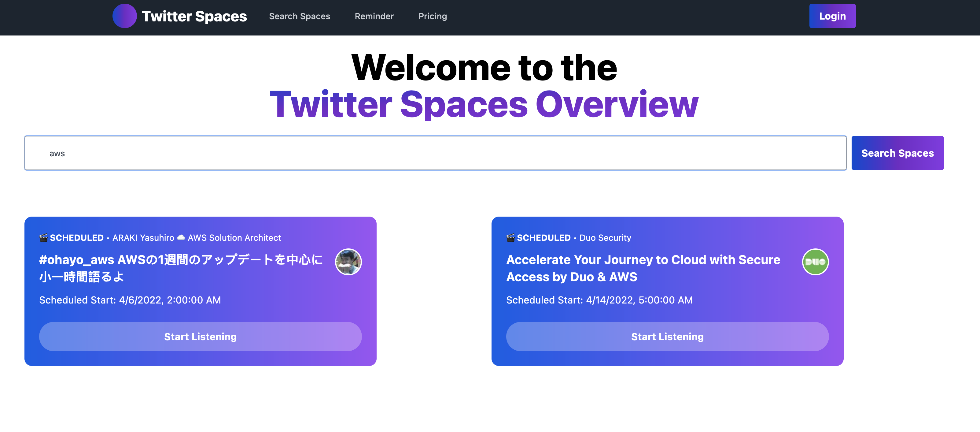Start Listening to the Duo & AWS space

(667, 337)
